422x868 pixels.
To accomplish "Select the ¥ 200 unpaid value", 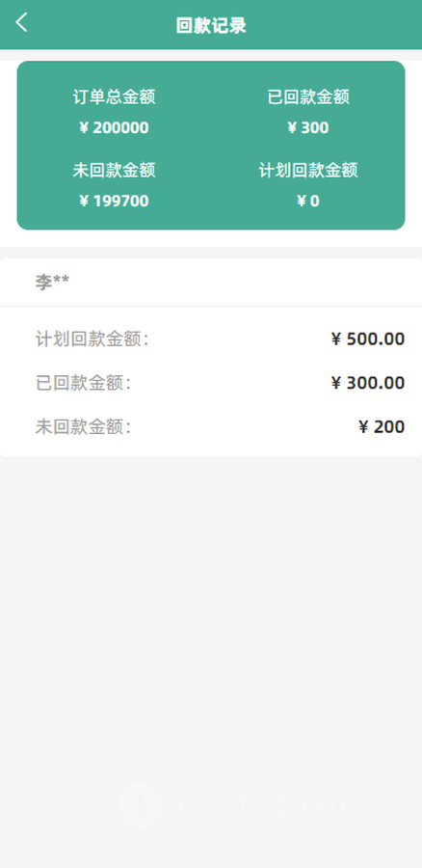I will (x=382, y=427).
